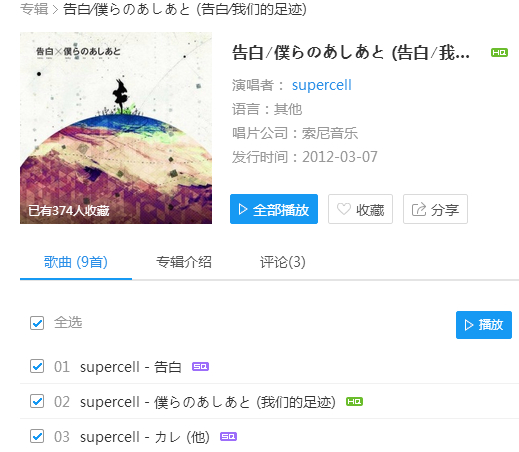Click the blue 播放 button for selected songs
The height and width of the screenshot is (452, 519).
click(484, 325)
